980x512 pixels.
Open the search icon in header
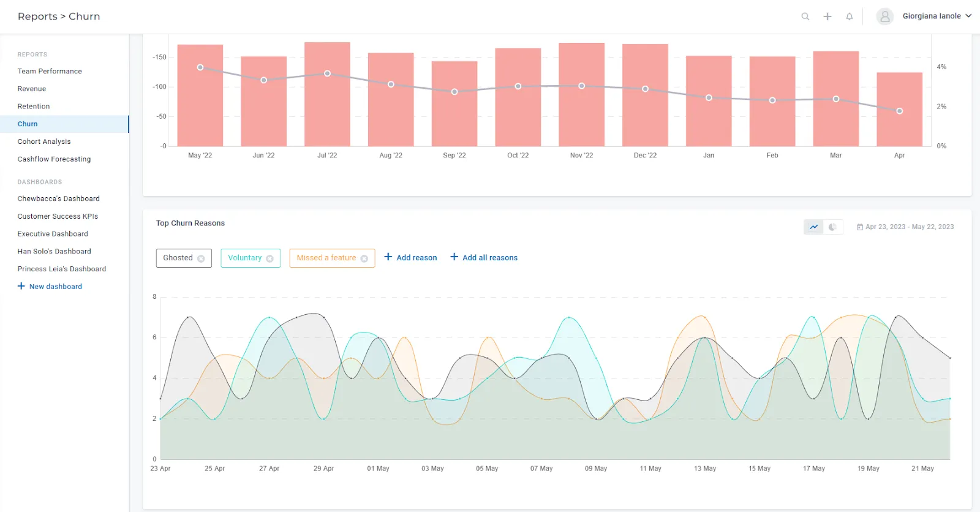point(805,17)
